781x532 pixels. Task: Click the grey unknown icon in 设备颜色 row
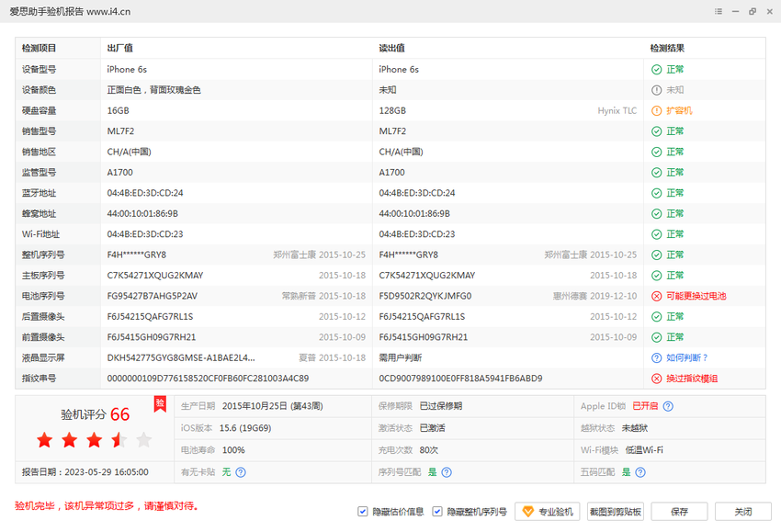click(656, 90)
